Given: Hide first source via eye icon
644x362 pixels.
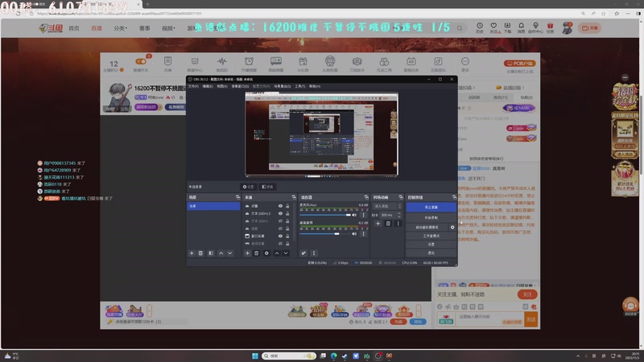Looking at the screenshot, I should (x=280, y=206).
